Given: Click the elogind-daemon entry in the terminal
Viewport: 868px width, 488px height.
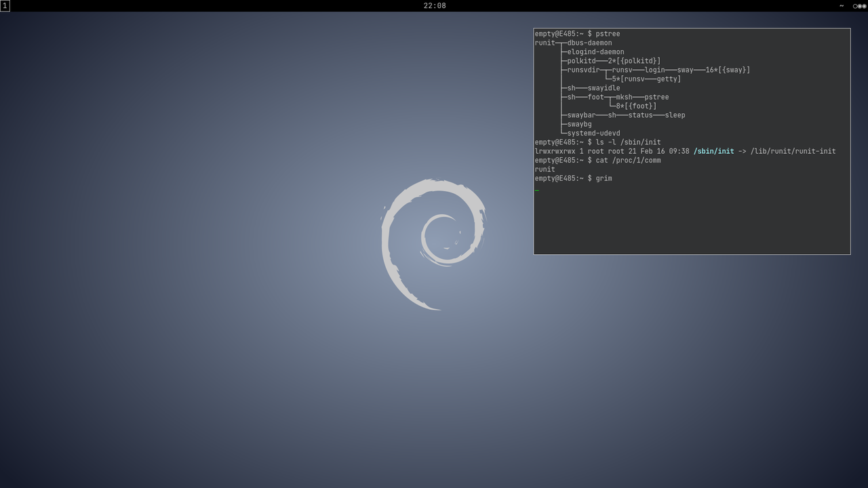Looking at the screenshot, I should [595, 52].
